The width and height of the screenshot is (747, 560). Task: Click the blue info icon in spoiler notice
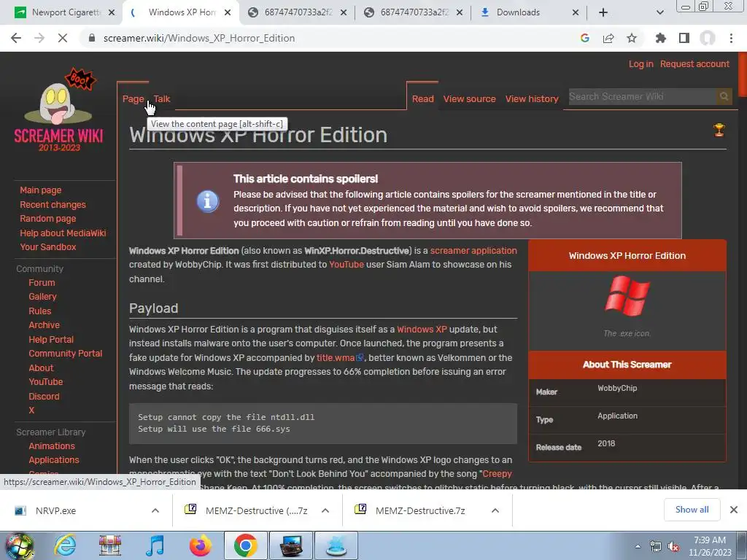point(208,201)
